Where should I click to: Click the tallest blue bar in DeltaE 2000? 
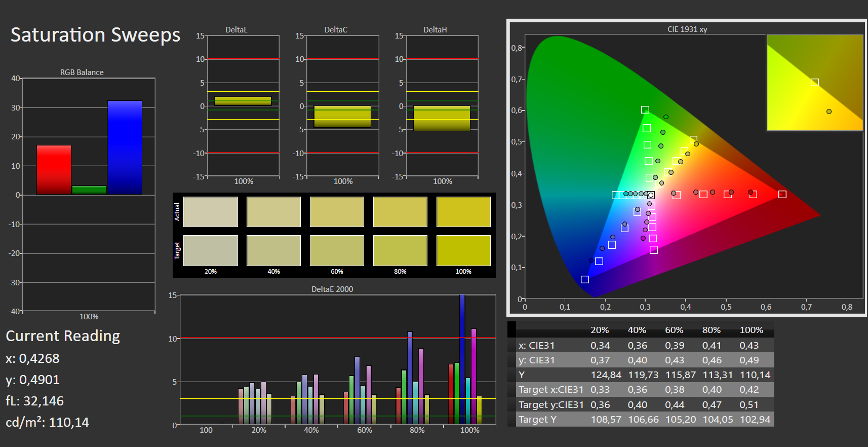(x=462, y=359)
